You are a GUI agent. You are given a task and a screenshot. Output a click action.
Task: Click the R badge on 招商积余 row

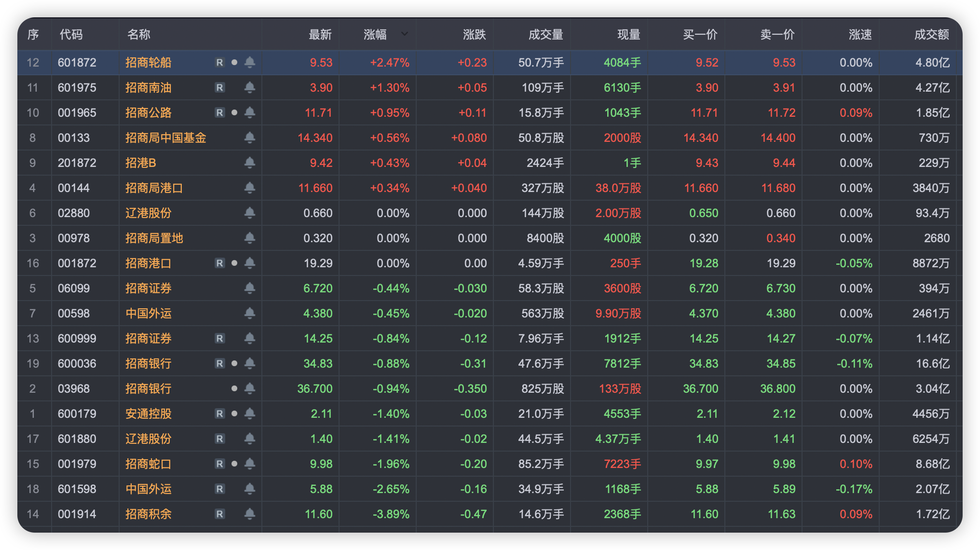[x=220, y=514]
